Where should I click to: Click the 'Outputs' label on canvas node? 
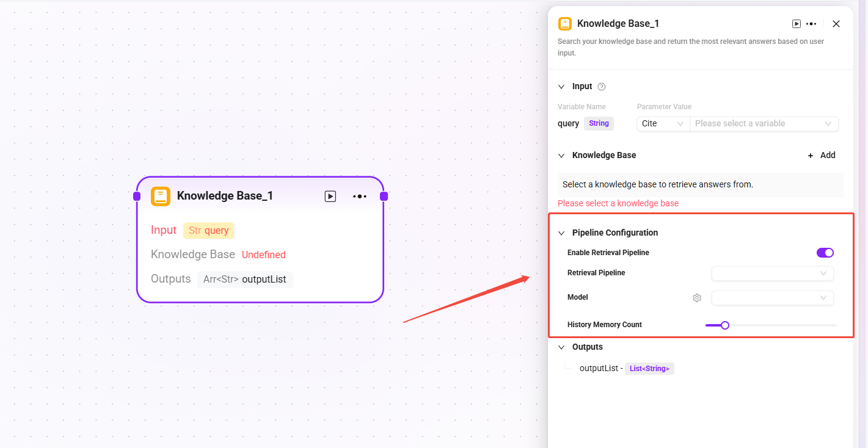(171, 279)
